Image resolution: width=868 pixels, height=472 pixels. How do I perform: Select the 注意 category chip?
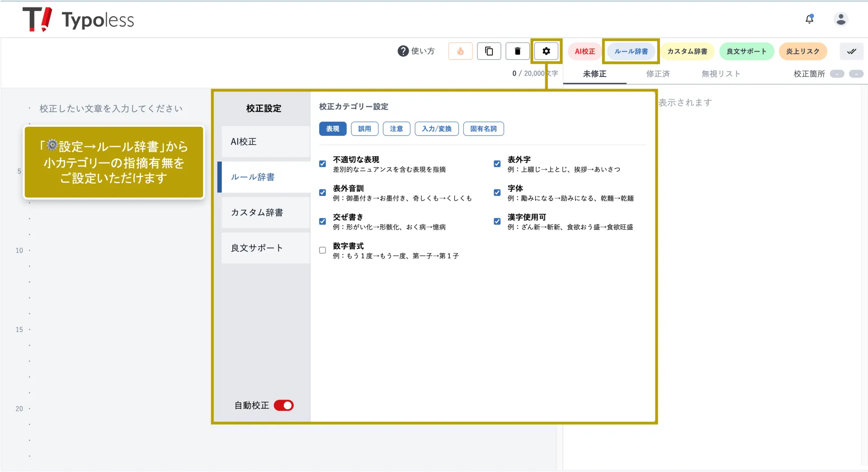click(396, 129)
